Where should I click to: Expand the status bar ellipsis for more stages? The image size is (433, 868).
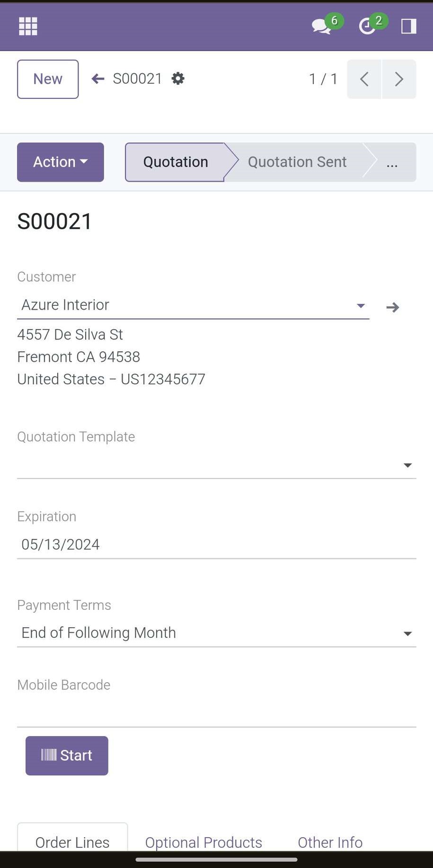[392, 162]
